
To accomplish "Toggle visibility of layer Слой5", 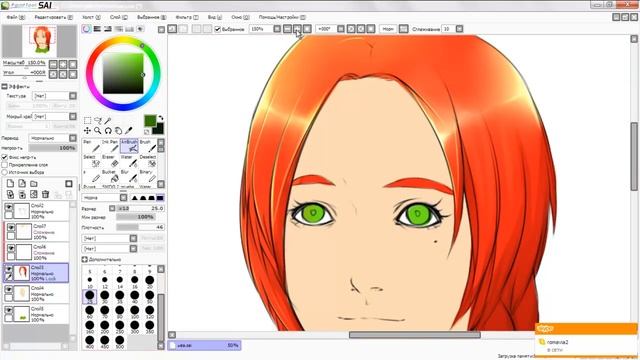I will coord(9,310).
